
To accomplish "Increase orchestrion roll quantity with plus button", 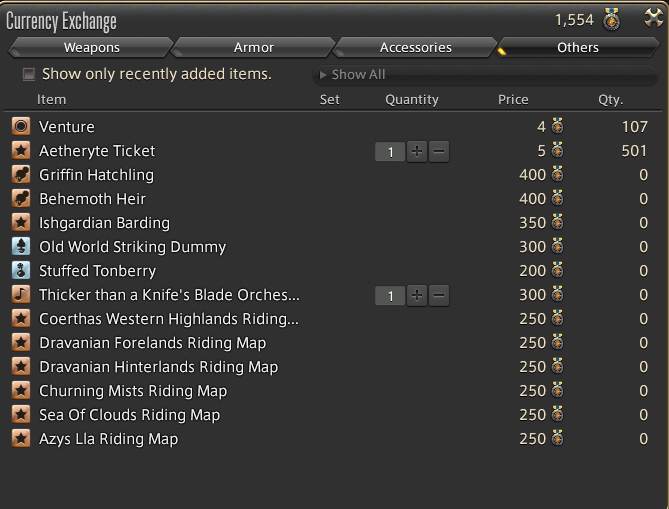I will click(417, 295).
